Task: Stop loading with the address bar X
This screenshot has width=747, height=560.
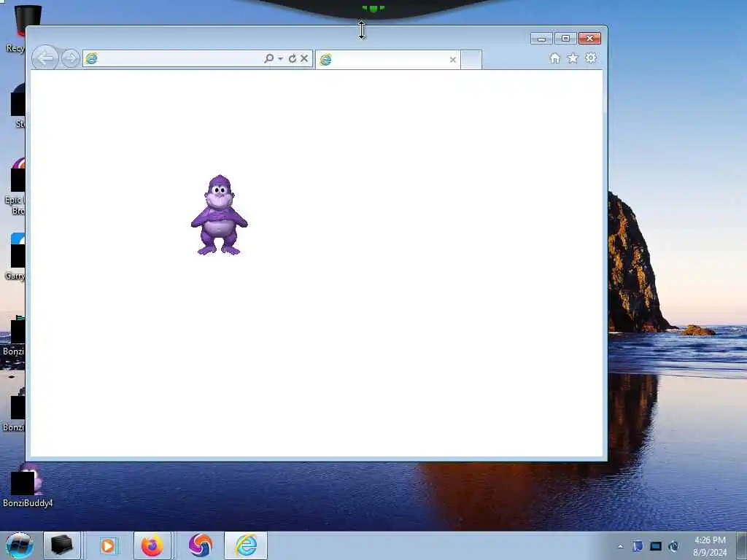Action: (304, 58)
